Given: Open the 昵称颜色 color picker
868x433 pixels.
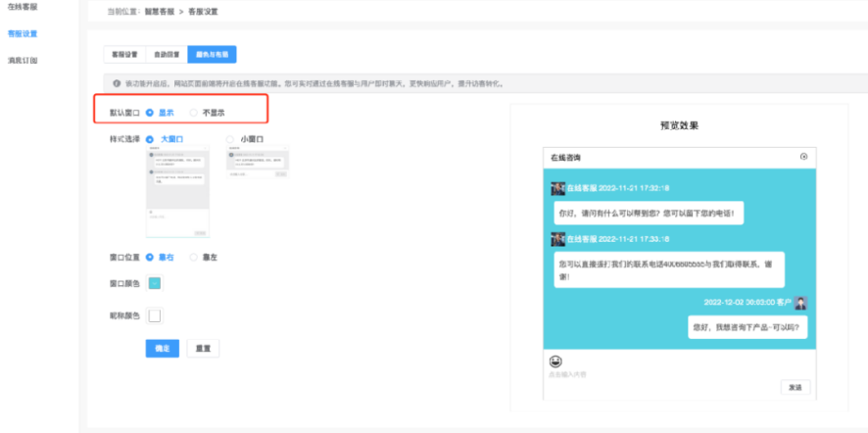Looking at the screenshot, I should (x=155, y=315).
